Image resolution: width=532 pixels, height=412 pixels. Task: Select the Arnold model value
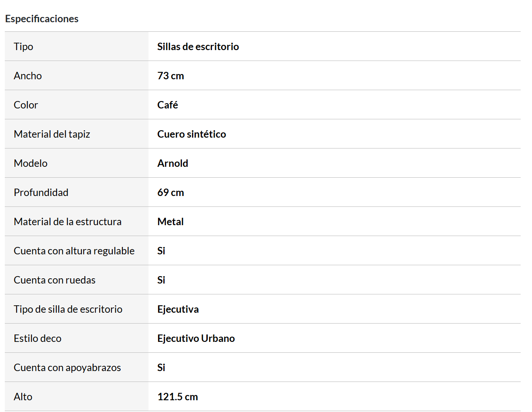pos(173,163)
